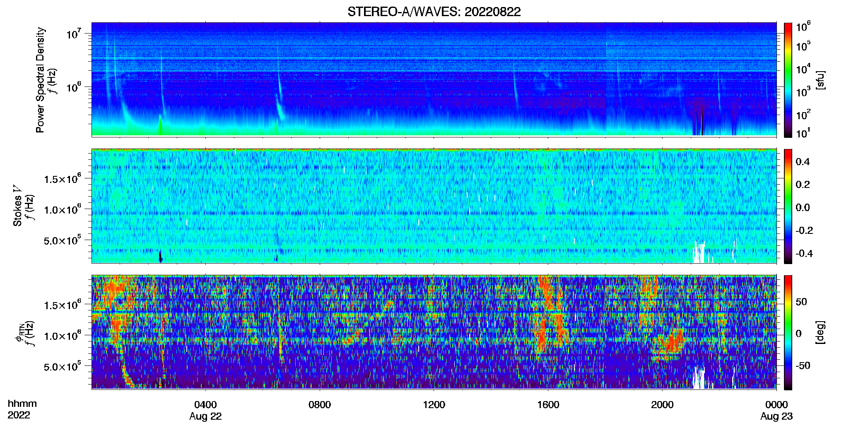868x447 pixels.
Task: Click the 10^1 value on the sfu color bar
Action: 803,133
